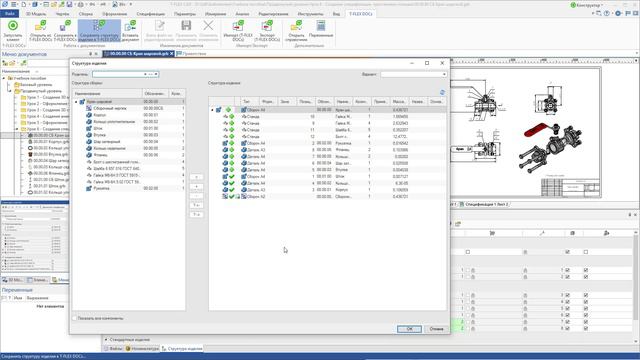
Task: Open Файл menu tab
Action: [x=10, y=14]
